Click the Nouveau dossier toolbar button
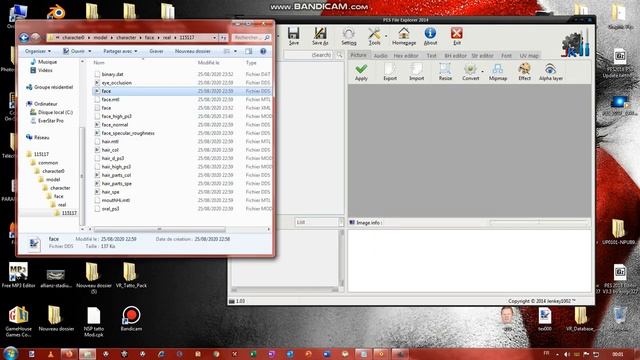 coord(193,51)
